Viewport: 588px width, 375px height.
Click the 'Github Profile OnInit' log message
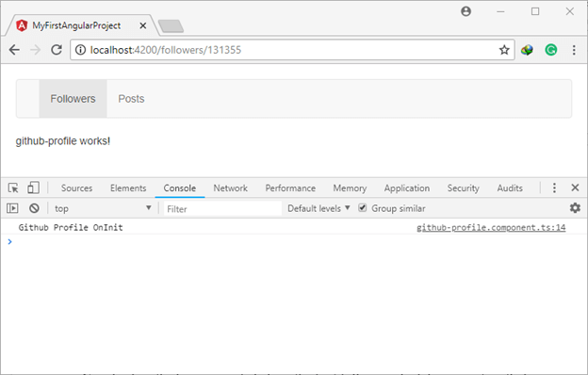tap(71, 227)
